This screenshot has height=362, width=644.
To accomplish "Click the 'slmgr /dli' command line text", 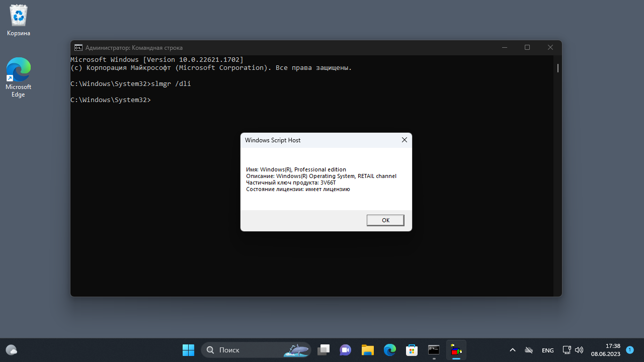I will click(x=171, y=84).
